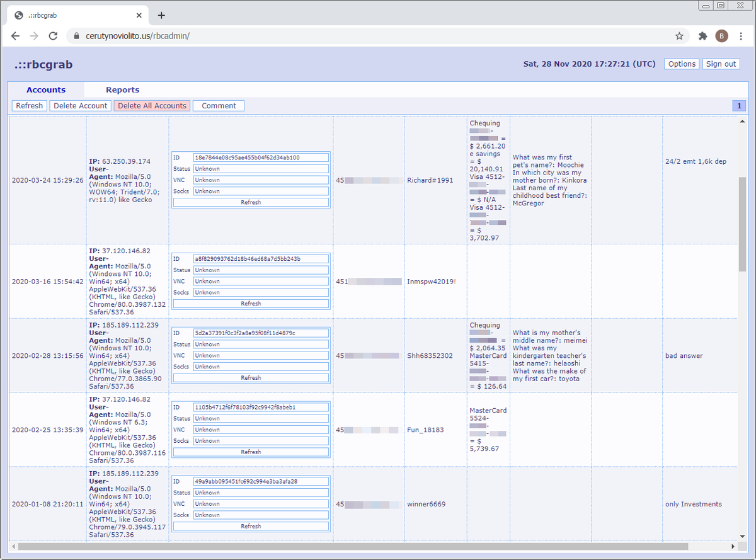Switch to the Reports tab

(x=122, y=89)
